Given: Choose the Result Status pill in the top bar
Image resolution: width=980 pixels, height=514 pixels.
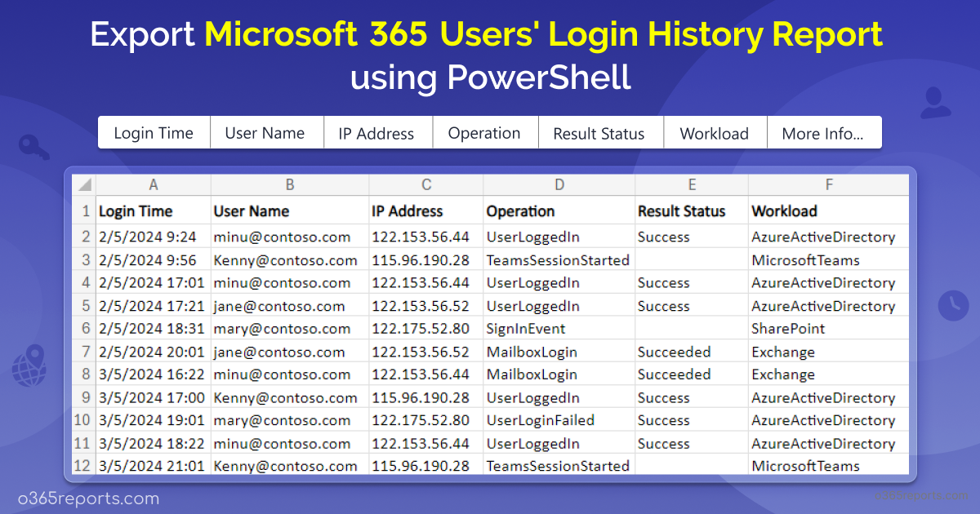Looking at the screenshot, I should [599, 133].
